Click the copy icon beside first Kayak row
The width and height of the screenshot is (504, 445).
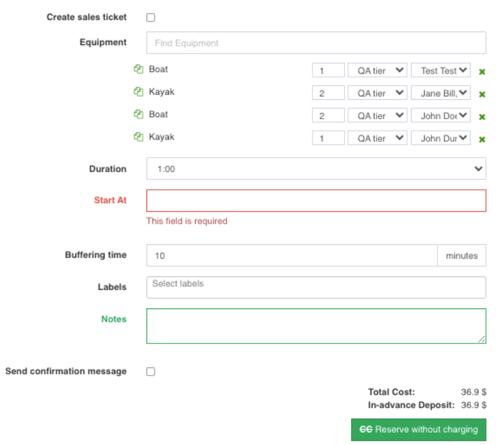tap(138, 92)
